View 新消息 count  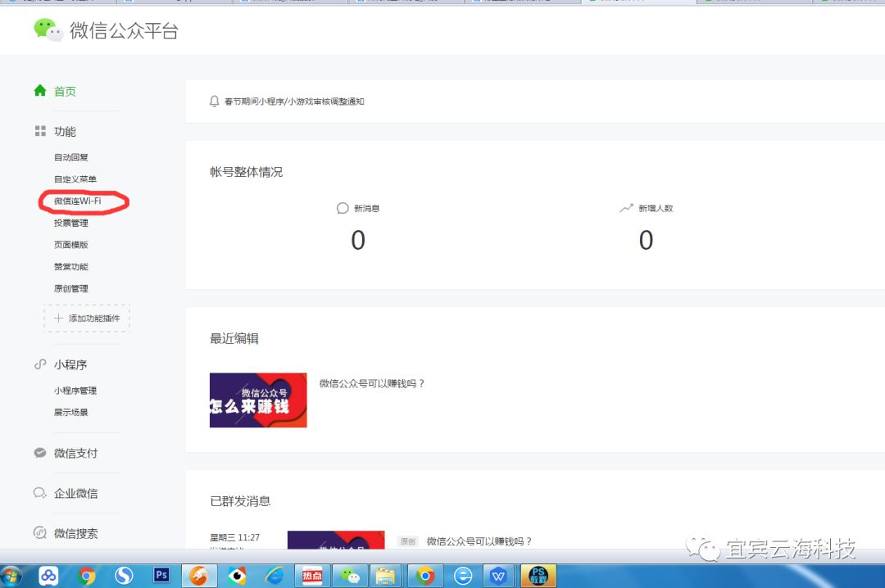coord(358,240)
